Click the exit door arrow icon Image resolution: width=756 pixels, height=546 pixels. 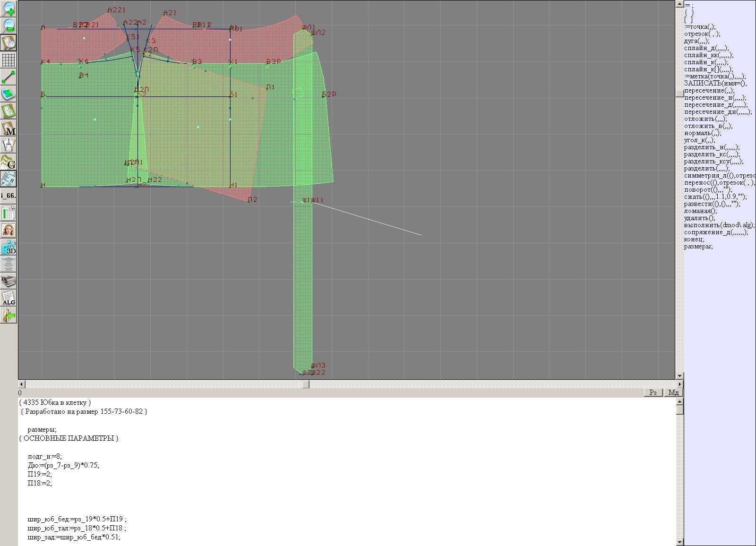tap(9, 315)
